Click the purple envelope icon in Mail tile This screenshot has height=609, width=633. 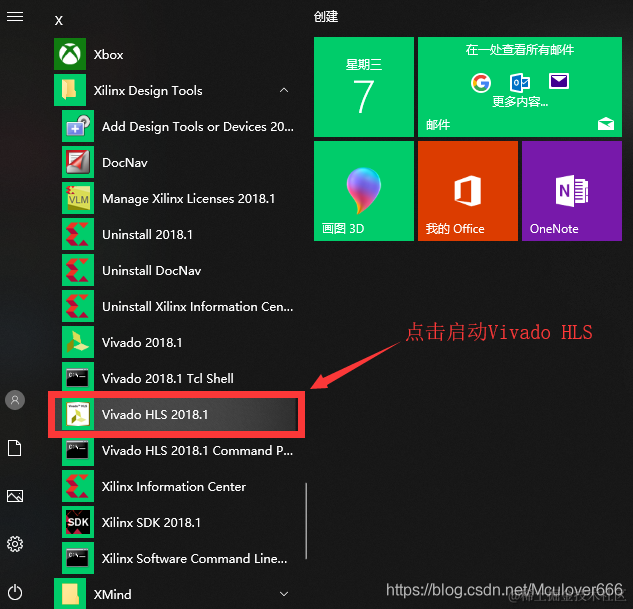coord(559,81)
